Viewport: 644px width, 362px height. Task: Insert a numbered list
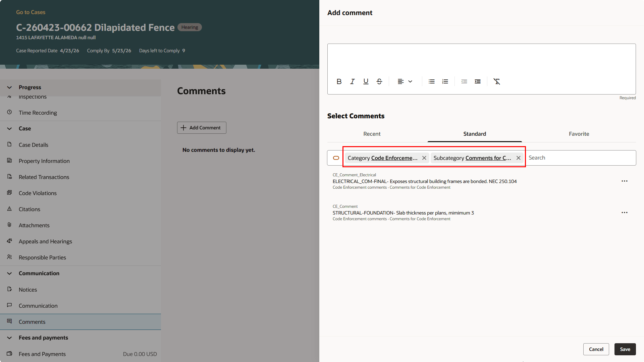coord(445,81)
